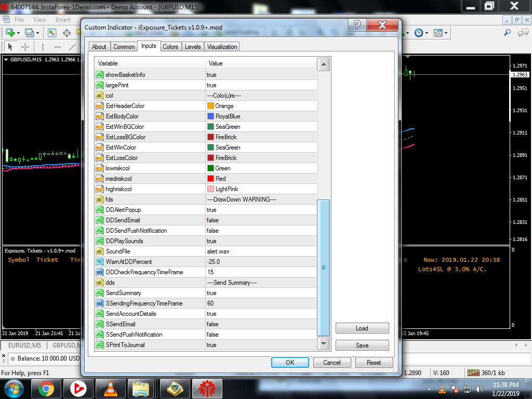The width and height of the screenshot is (532, 399).
Task: Select the crosshair cursor tool
Action: coord(25,47)
